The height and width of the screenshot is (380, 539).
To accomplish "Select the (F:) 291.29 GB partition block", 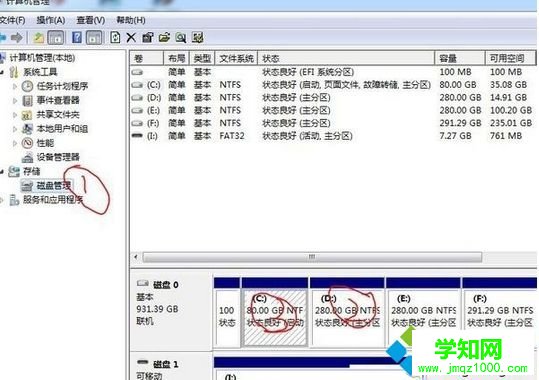I will pyautogui.click(x=500, y=312).
